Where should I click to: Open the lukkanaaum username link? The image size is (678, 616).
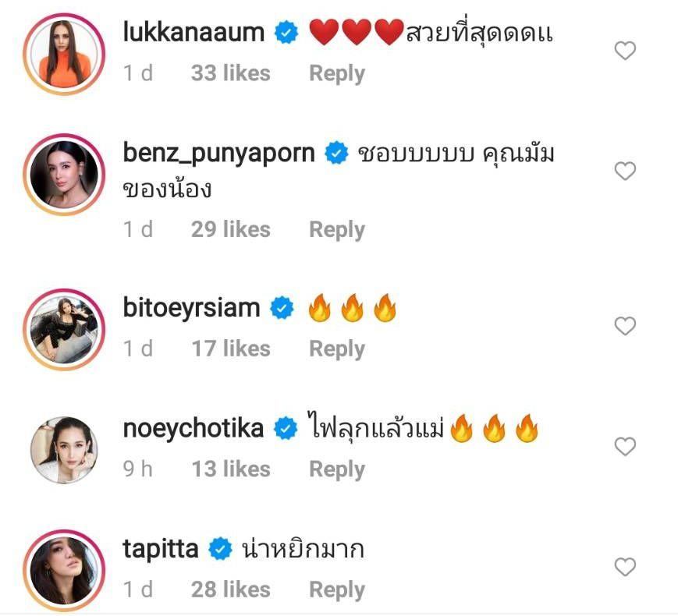coord(194,33)
